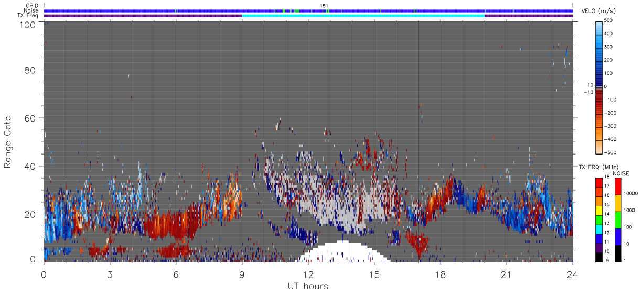Click the 9 tick on UT hours axis
Viewport: 644px width, 297px height.
(x=242, y=274)
